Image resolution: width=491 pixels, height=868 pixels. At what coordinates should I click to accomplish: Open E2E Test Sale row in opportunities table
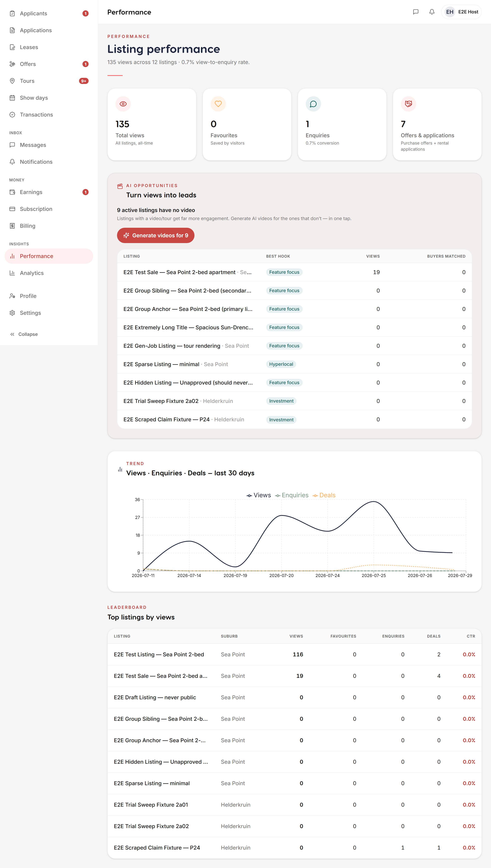point(294,272)
